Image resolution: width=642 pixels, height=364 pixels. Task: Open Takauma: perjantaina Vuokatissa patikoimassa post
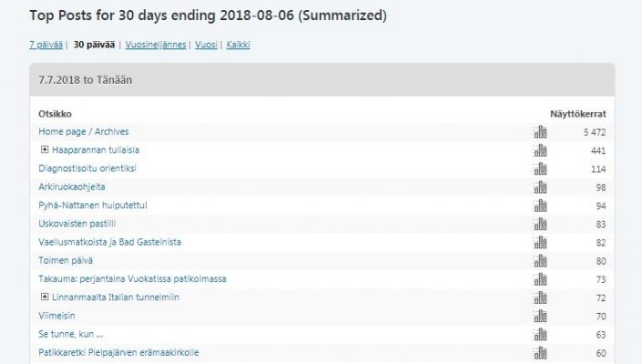[132, 278]
